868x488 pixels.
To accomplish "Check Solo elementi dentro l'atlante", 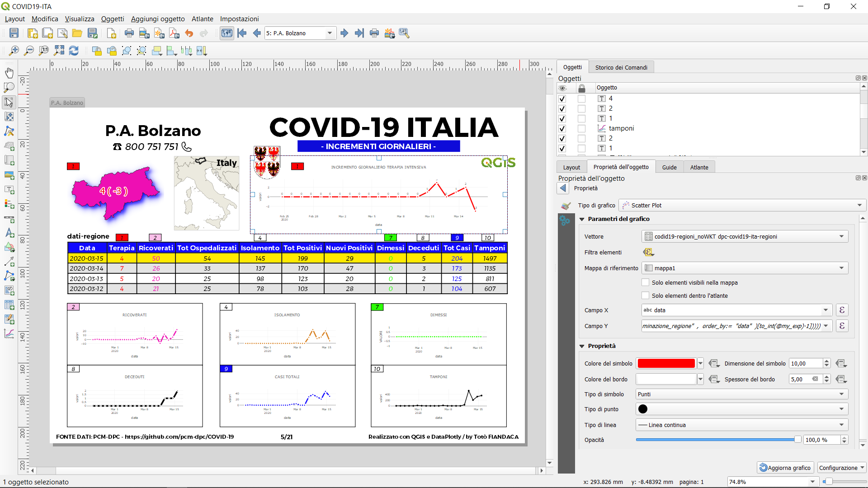I will click(645, 296).
